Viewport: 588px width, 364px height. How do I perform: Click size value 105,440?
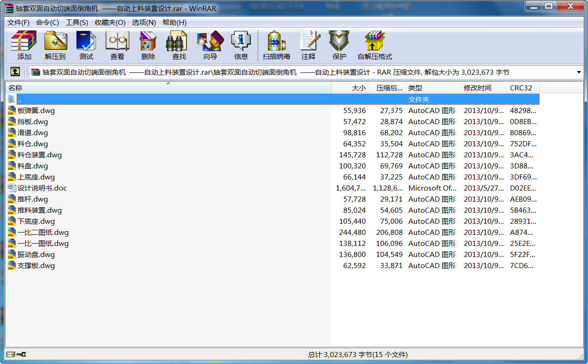pyautogui.click(x=352, y=221)
